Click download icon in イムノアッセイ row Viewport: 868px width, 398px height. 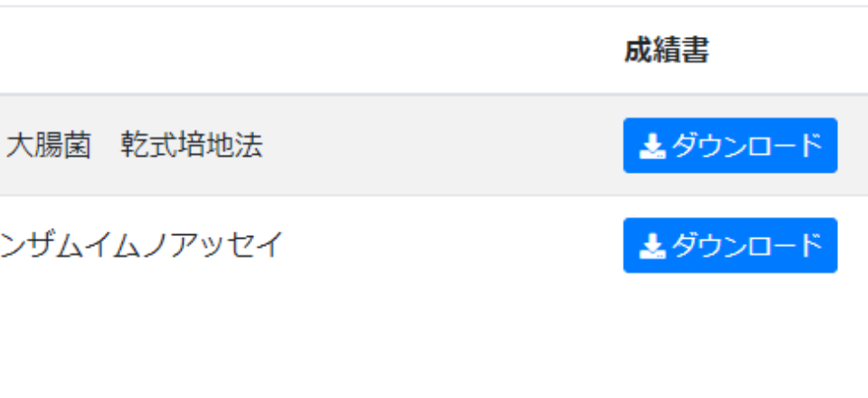pyautogui.click(x=653, y=246)
